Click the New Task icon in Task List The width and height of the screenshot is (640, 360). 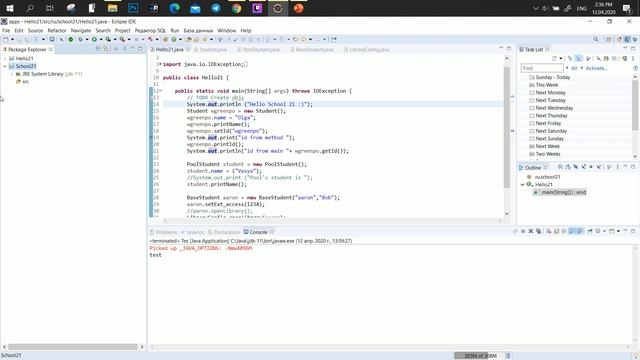tap(554, 58)
